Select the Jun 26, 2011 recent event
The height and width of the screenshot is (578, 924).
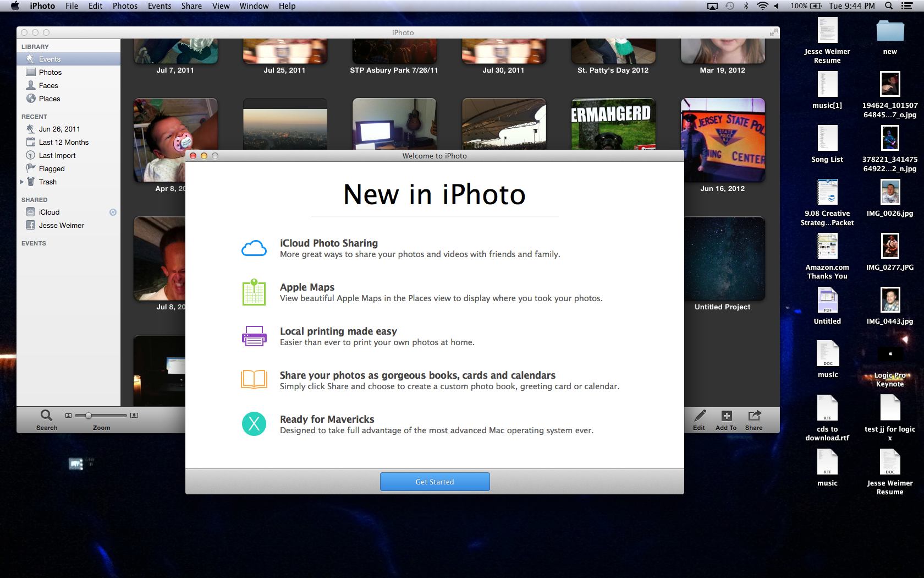(68, 129)
